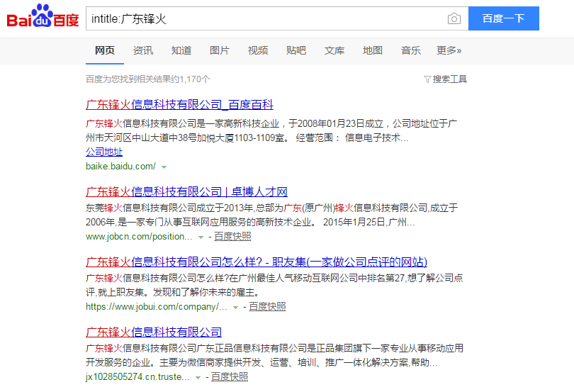Click the jx1028505274.cn.truste URL
The width and height of the screenshot is (574, 392).
coord(137,377)
